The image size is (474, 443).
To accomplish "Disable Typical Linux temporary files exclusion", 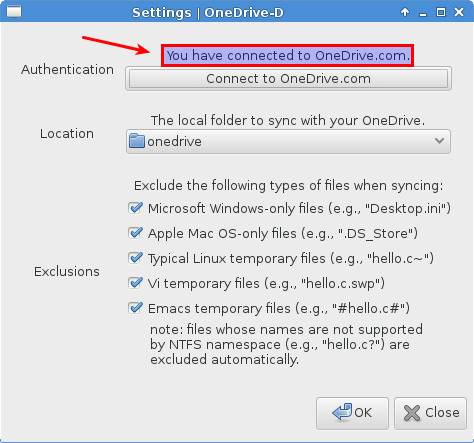I will [135, 258].
